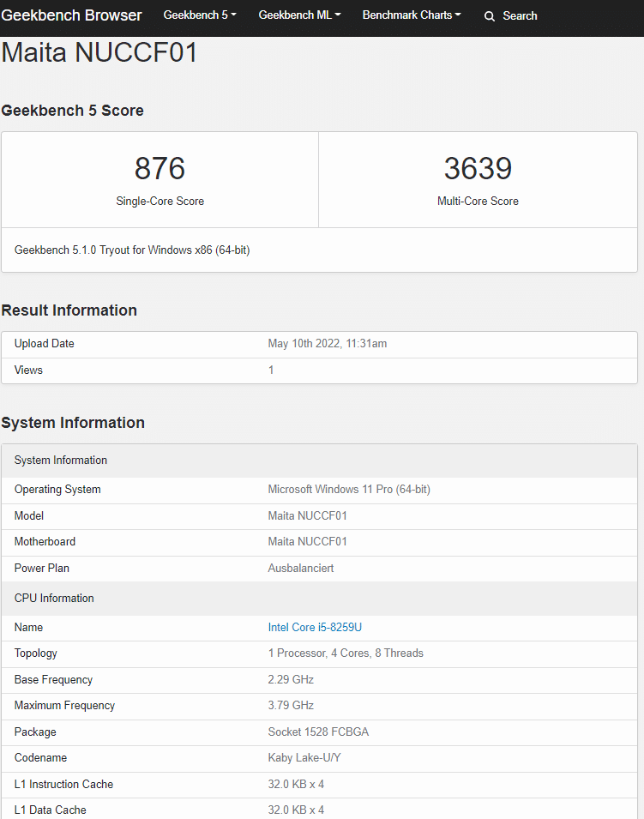Click the Search label in the navbar

pos(520,15)
